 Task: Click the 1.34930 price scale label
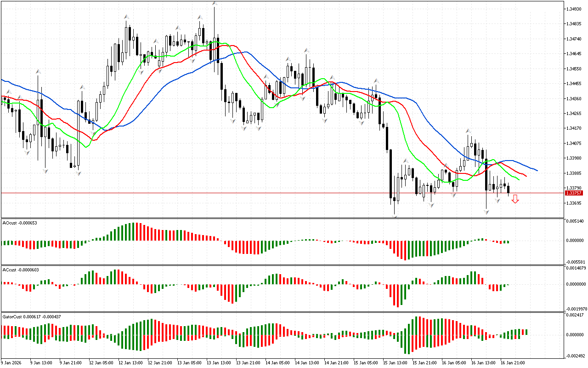(x=575, y=9)
